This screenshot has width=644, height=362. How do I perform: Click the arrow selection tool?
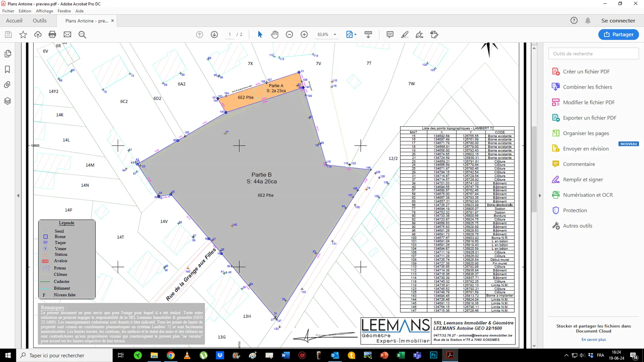[260, 34]
